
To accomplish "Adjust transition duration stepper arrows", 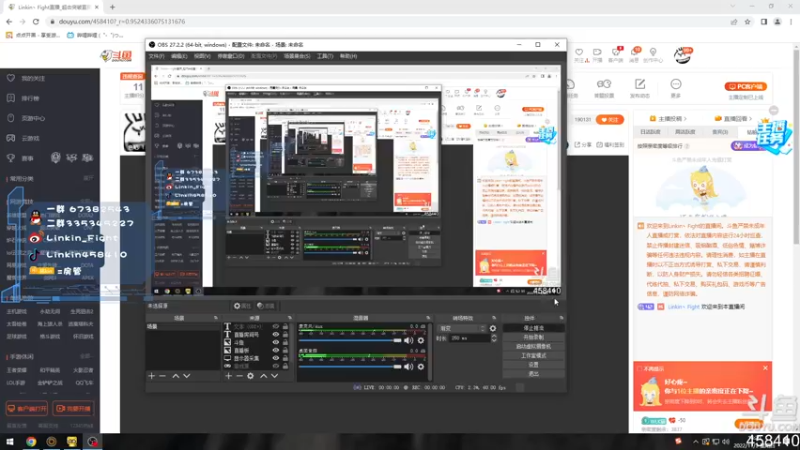I will pos(494,338).
